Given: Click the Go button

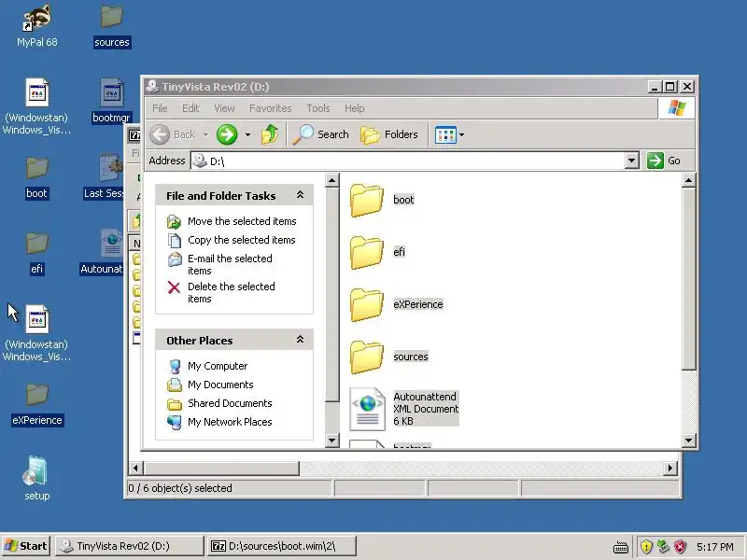Looking at the screenshot, I should (x=664, y=161).
